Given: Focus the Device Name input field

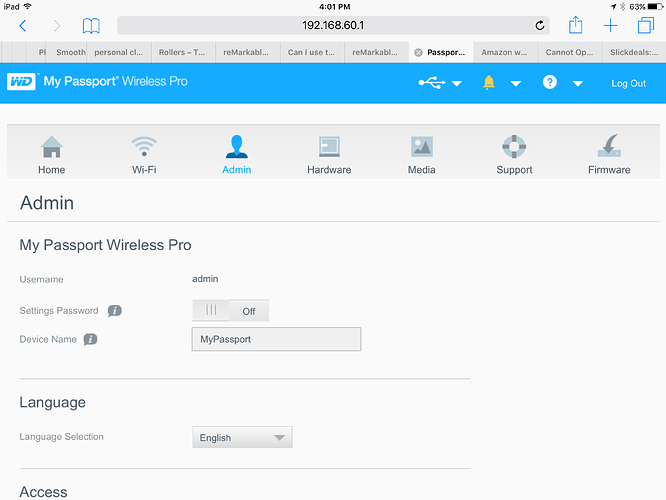Looking at the screenshot, I should 277,339.
